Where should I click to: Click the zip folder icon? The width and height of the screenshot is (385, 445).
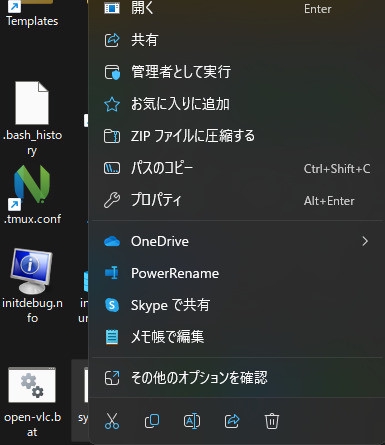click(112, 136)
